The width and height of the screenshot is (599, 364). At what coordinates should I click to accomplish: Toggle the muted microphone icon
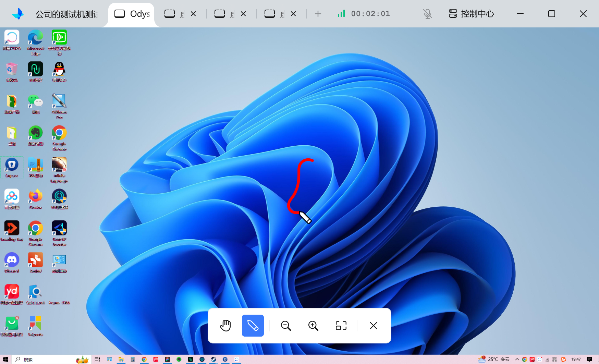[x=428, y=14]
